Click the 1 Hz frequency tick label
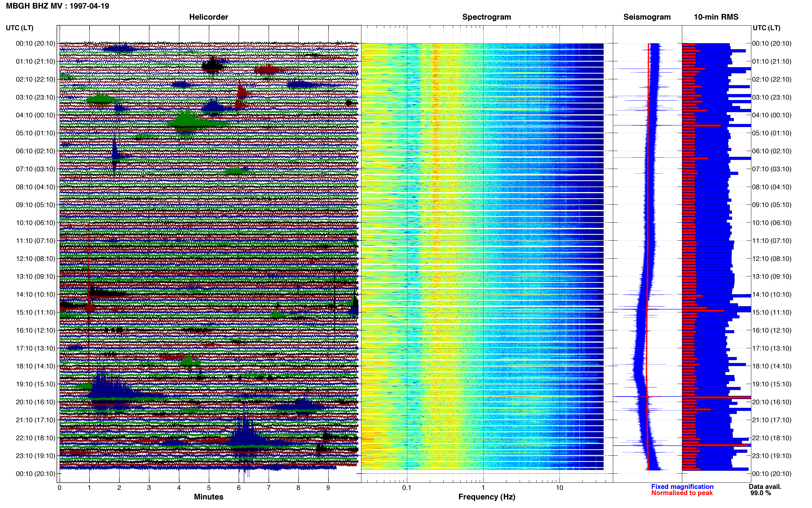Image resolution: width=812 pixels, height=508 pixels. coord(483,488)
